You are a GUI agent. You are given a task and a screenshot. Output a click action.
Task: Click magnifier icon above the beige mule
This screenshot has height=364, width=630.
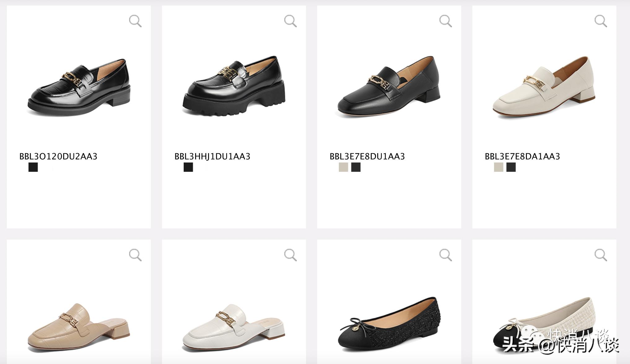[135, 255]
